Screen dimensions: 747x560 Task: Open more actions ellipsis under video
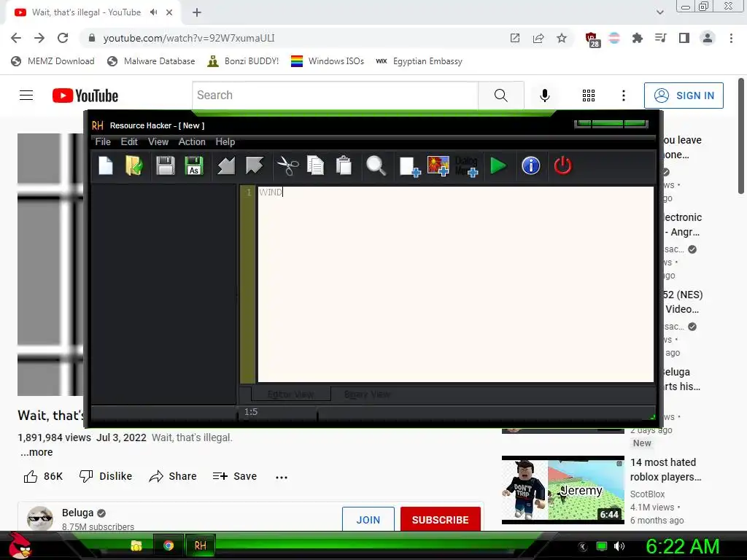pyautogui.click(x=282, y=477)
